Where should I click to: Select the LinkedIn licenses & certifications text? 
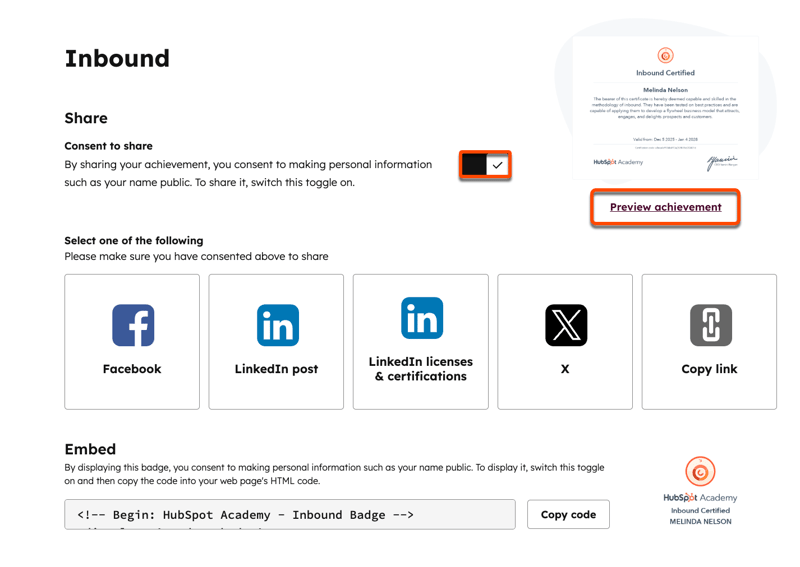point(421,369)
